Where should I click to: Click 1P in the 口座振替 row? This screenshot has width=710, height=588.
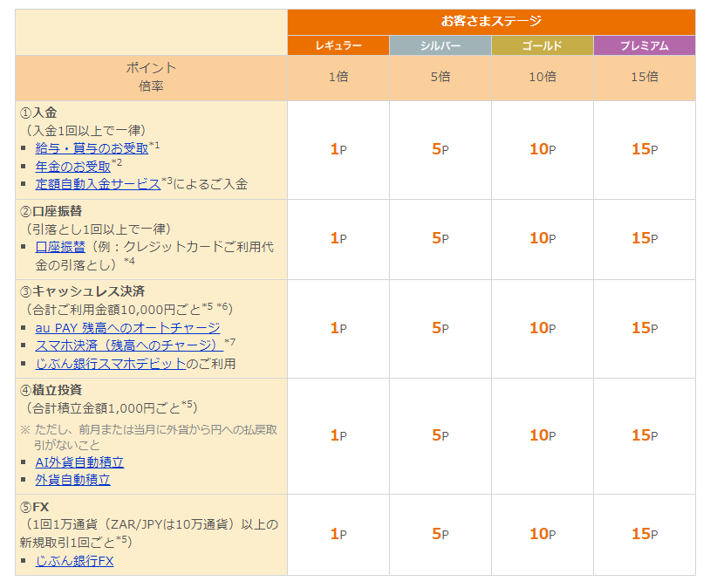338,238
